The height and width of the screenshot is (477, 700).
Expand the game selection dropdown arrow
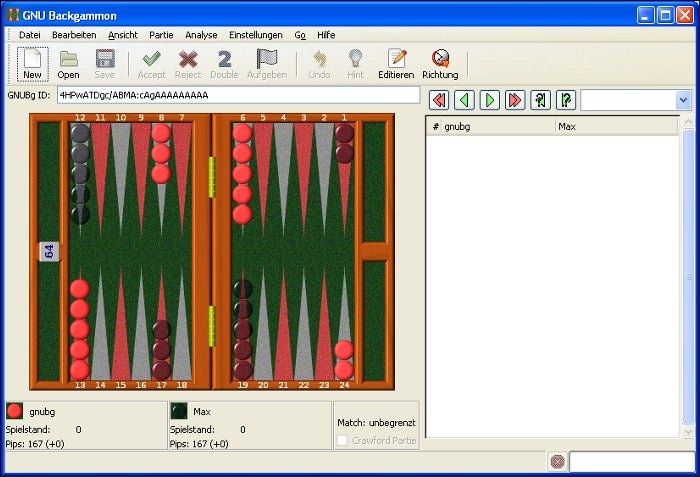click(683, 100)
